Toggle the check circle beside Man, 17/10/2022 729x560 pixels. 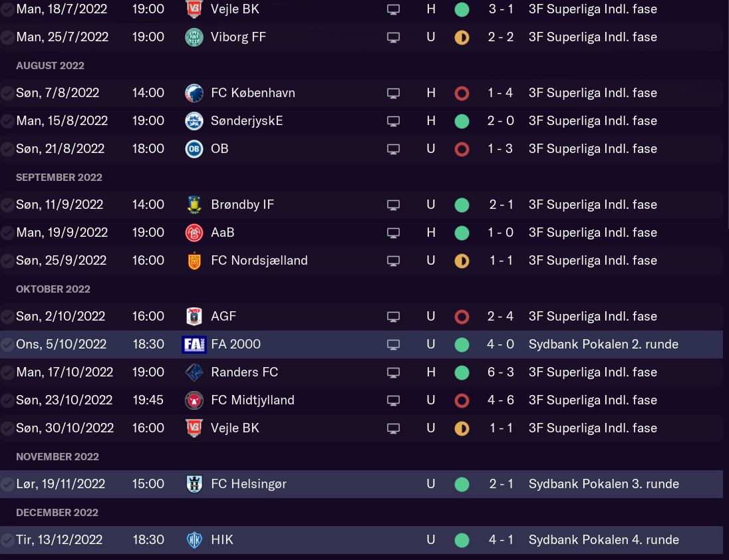[x=7, y=373]
